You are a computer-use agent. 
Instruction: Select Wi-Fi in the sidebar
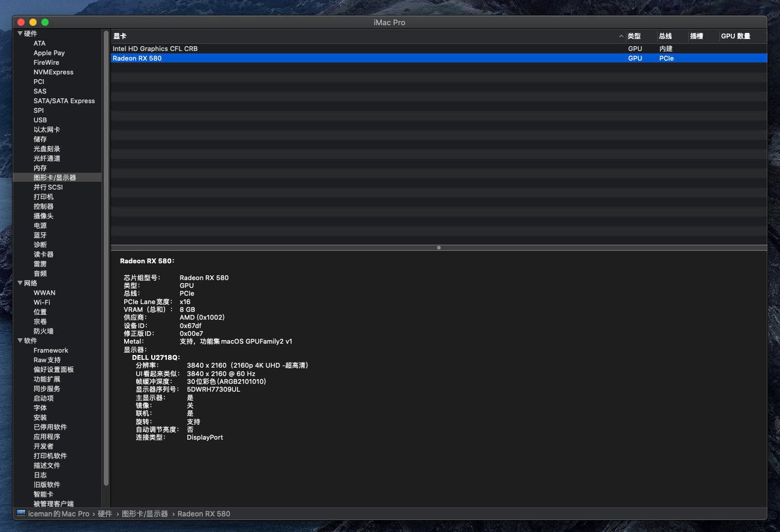click(x=42, y=302)
